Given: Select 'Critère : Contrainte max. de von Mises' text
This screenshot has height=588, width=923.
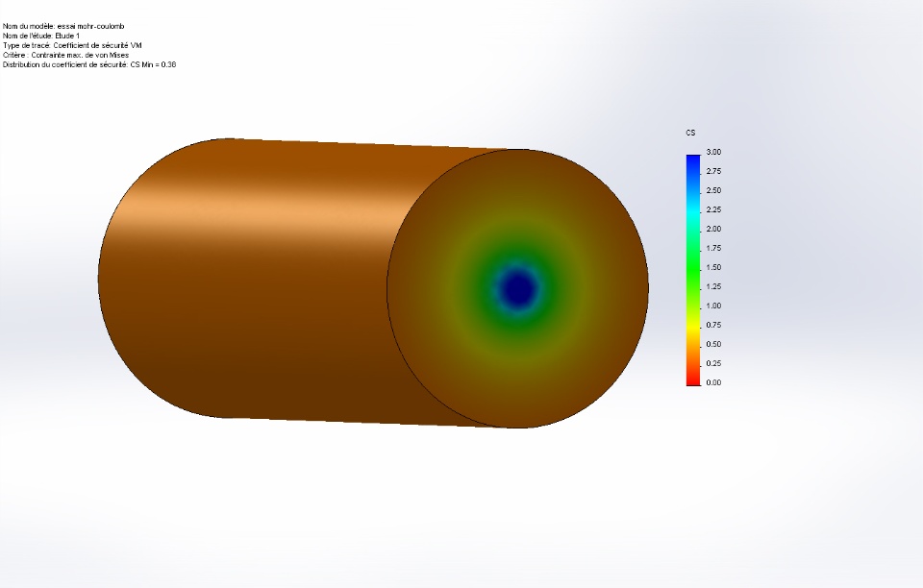Looking at the screenshot, I should click(66, 56).
